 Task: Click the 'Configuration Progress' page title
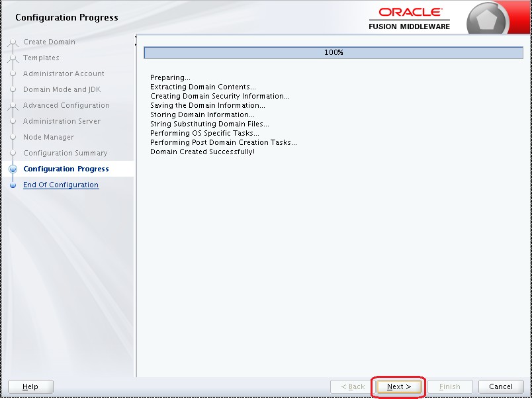tap(67, 17)
